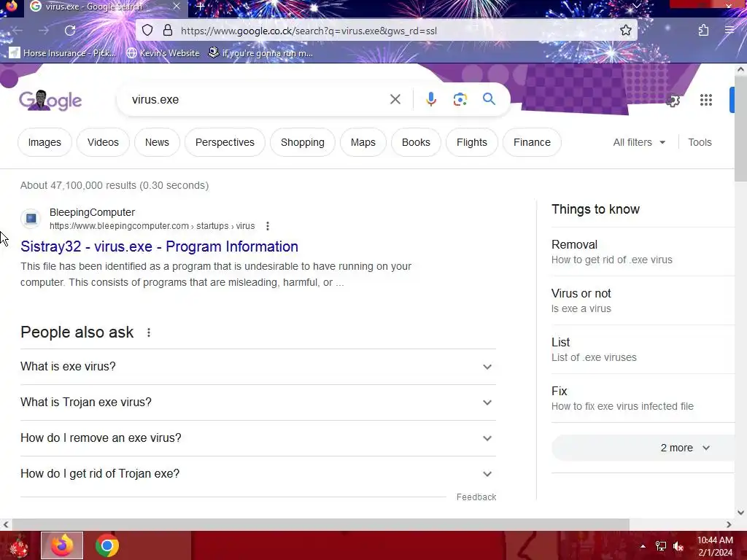Switch to Flights results
This screenshot has width=747, height=560.
point(472,142)
